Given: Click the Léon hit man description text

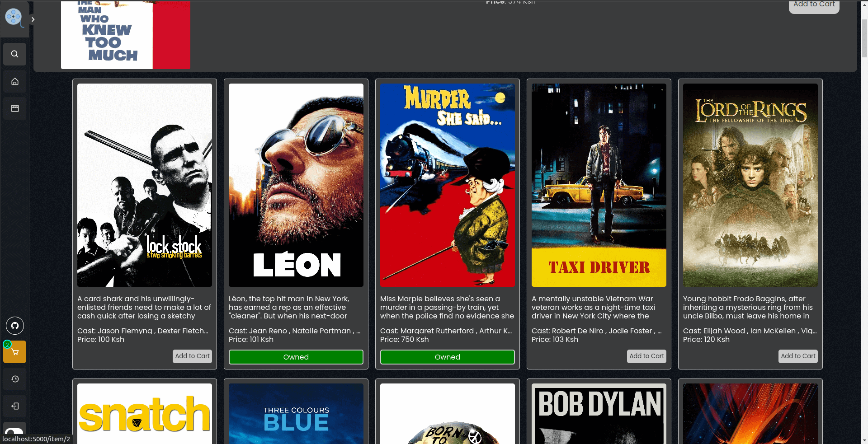Looking at the screenshot, I should 289,307.
